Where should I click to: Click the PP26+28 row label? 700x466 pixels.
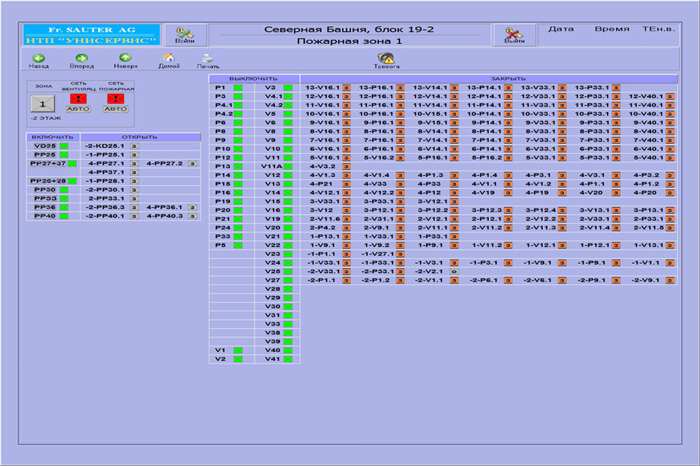48,181
